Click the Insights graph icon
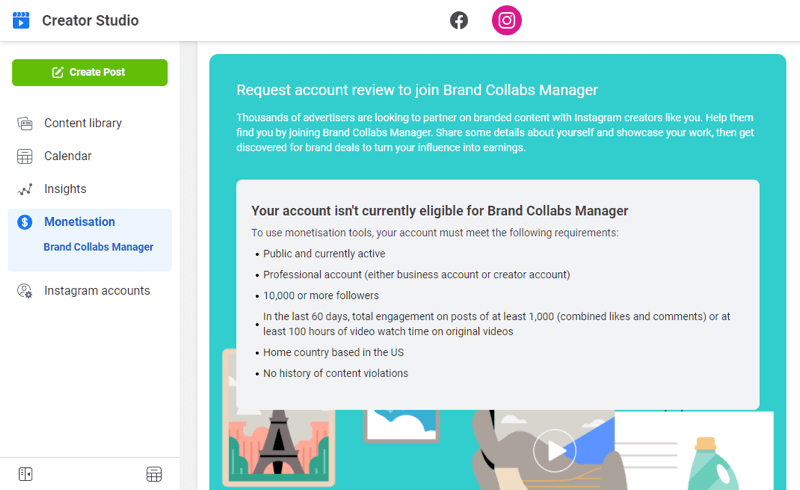800x490 pixels. click(24, 189)
